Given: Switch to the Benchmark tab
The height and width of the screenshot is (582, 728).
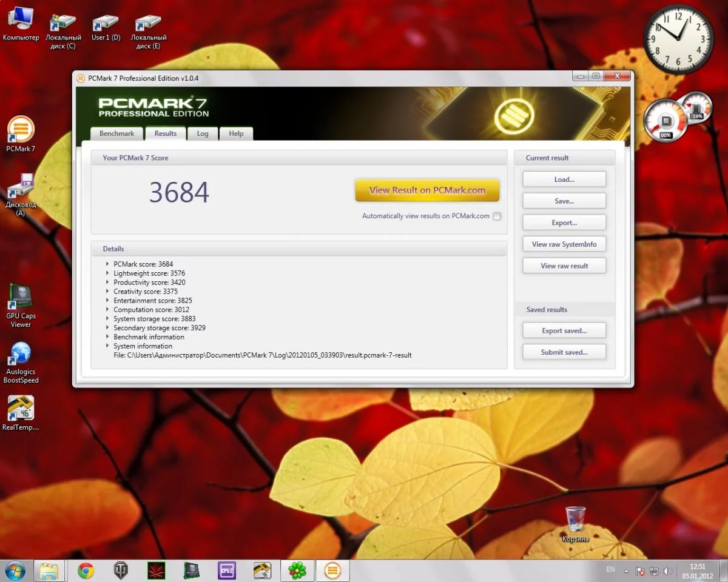Looking at the screenshot, I should pyautogui.click(x=116, y=133).
